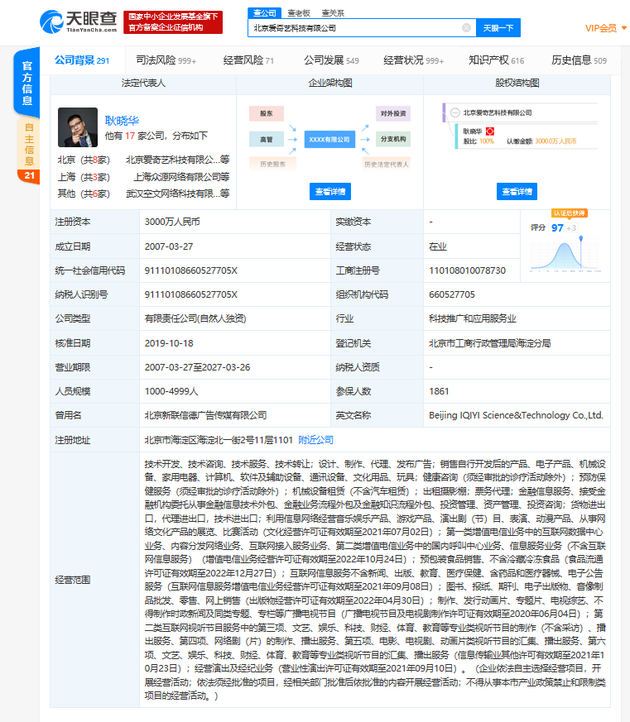Click 查看详情 under the 股权结构图
Screen dimensions: 630x722
click(517, 192)
